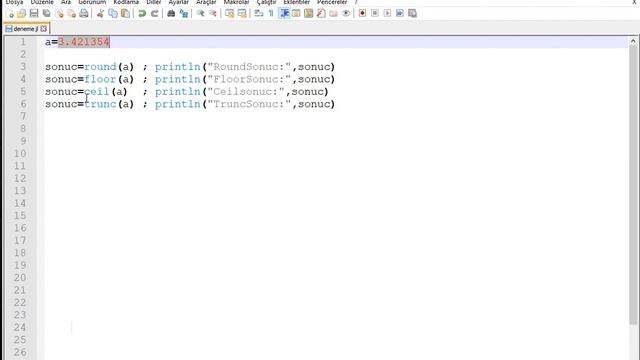Redo edit with the Redo icon

tap(154, 13)
